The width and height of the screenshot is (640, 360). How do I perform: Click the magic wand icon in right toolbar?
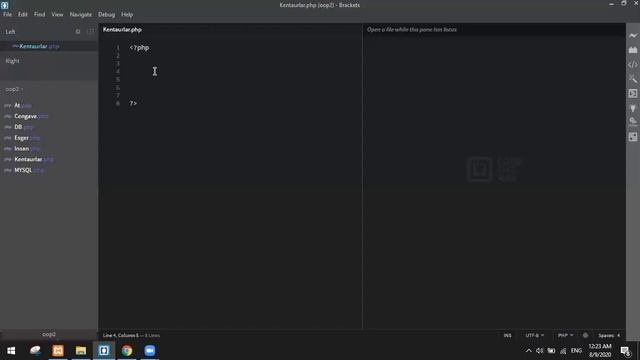(x=633, y=79)
